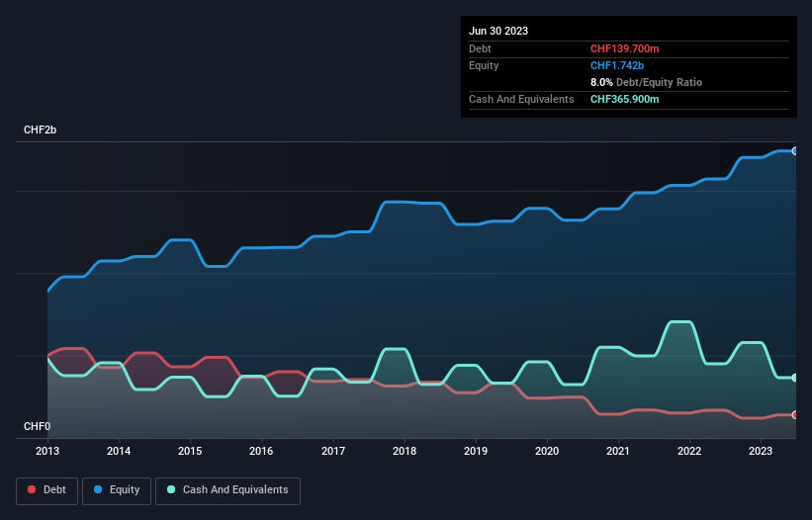Viewport: 812px width, 520px height.
Task: Click the 2017 x-axis label
Action: click(x=333, y=451)
